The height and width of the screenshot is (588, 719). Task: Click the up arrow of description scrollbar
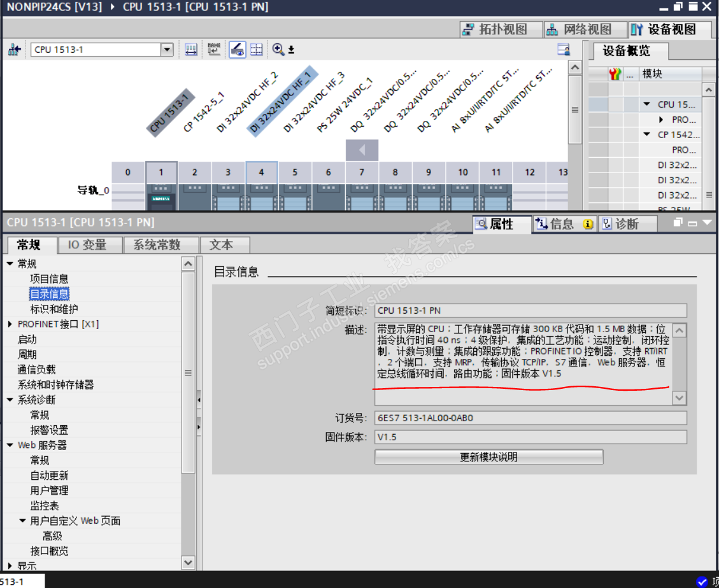click(x=679, y=330)
